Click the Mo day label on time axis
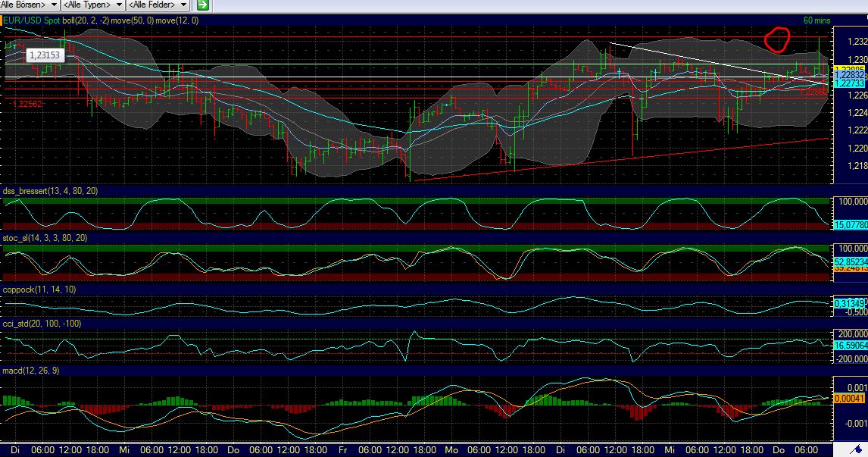The height and width of the screenshot is (457, 868). click(x=451, y=449)
